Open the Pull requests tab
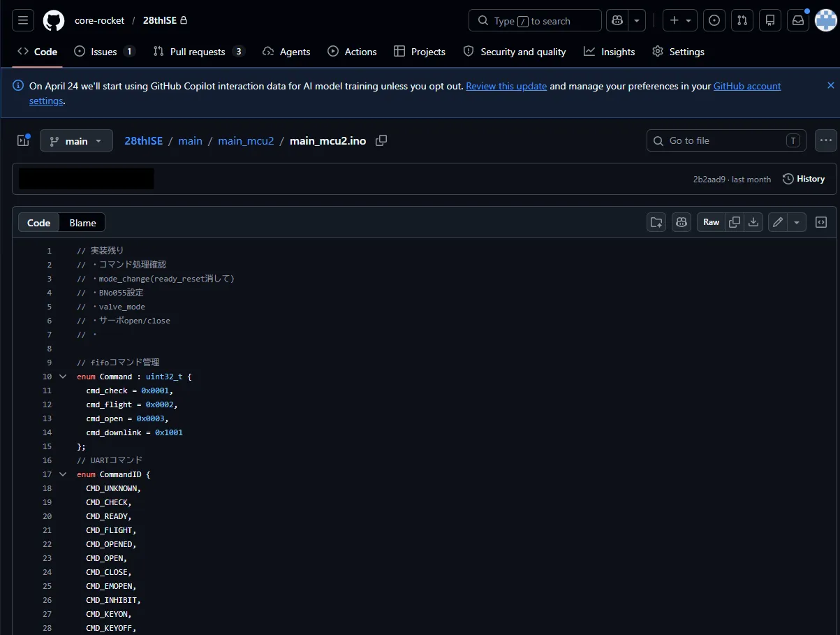 pyautogui.click(x=198, y=52)
